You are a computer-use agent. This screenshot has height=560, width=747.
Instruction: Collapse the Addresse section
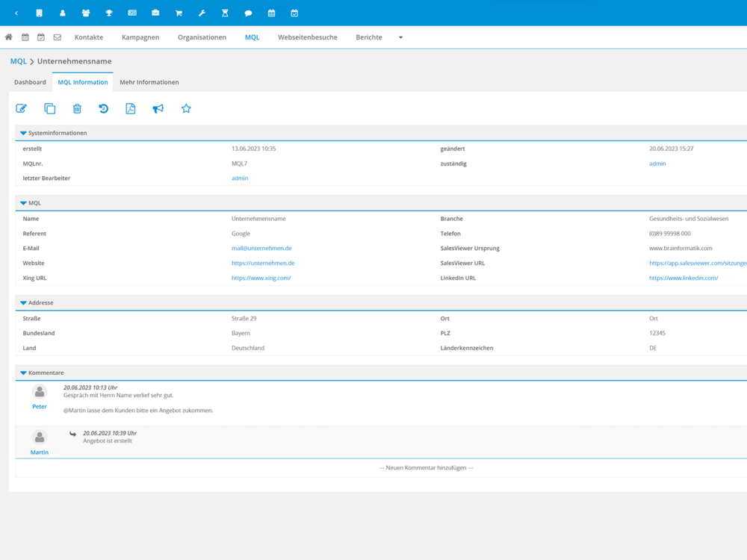pyautogui.click(x=24, y=303)
